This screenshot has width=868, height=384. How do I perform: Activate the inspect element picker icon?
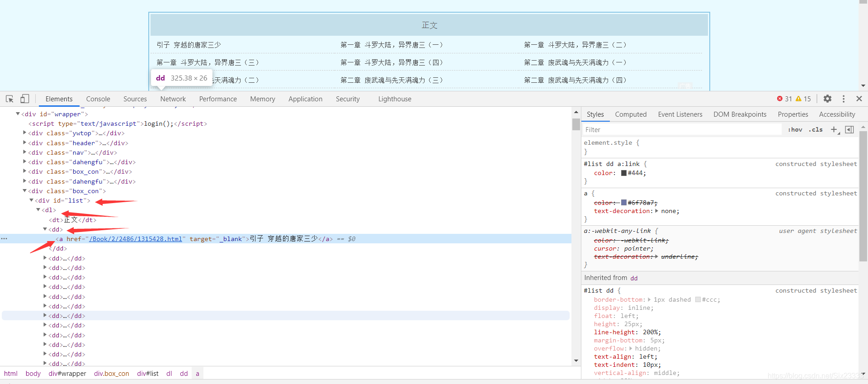click(9, 99)
